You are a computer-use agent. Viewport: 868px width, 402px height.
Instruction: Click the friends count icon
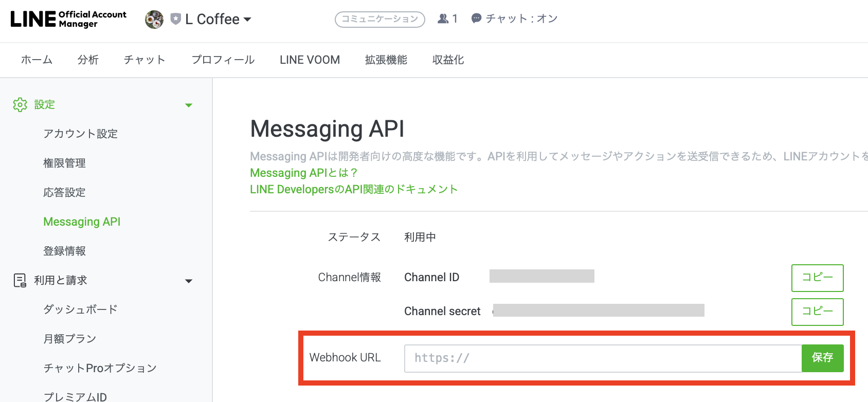click(443, 19)
